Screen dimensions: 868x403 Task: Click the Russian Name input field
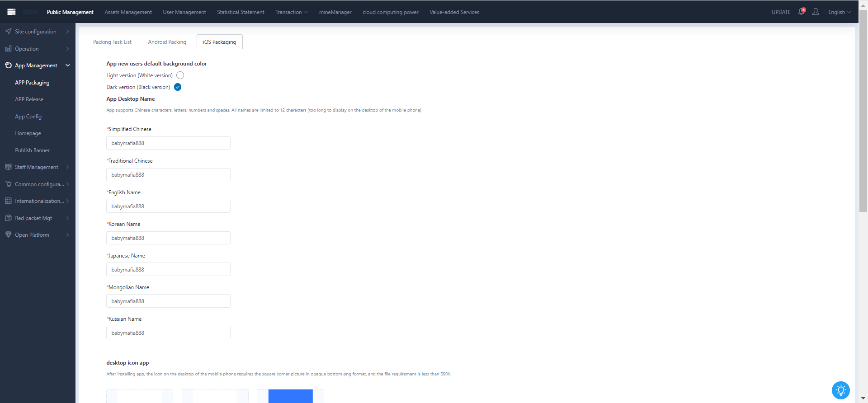[x=168, y=333]
